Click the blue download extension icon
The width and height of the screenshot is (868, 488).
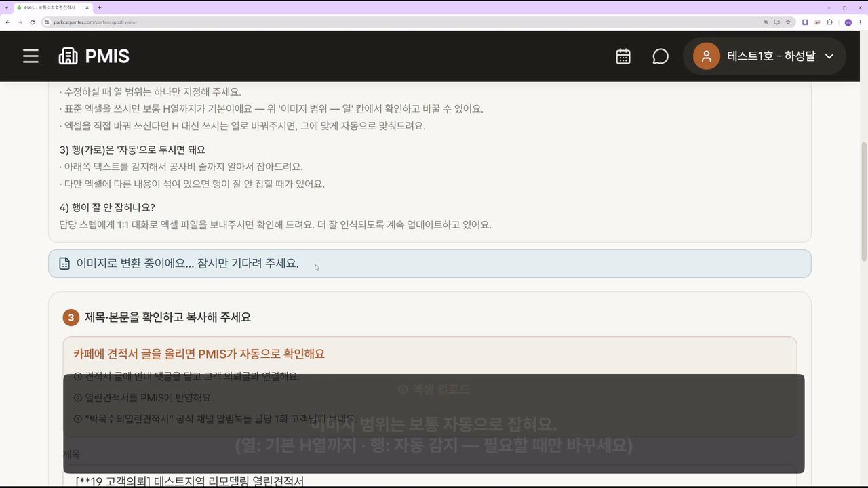805,22
